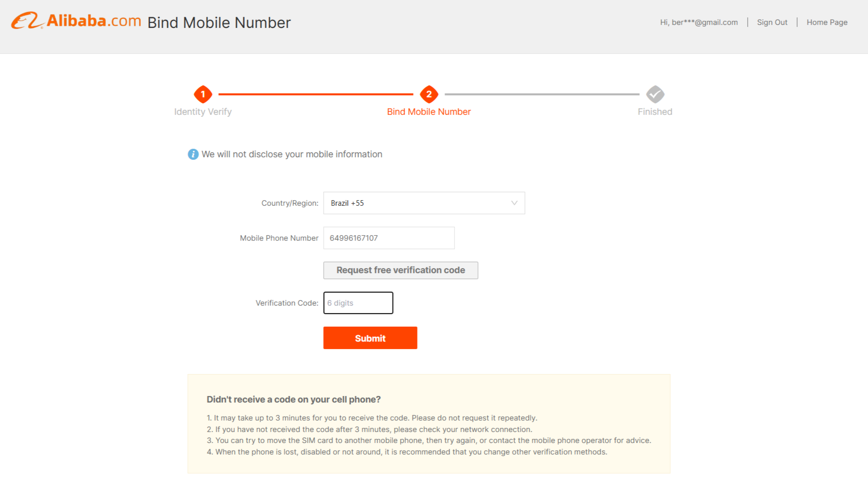Screen dimensions: 868x486
Task: Expand the Country/Region dropdown arrow
Action: [514, 203]
